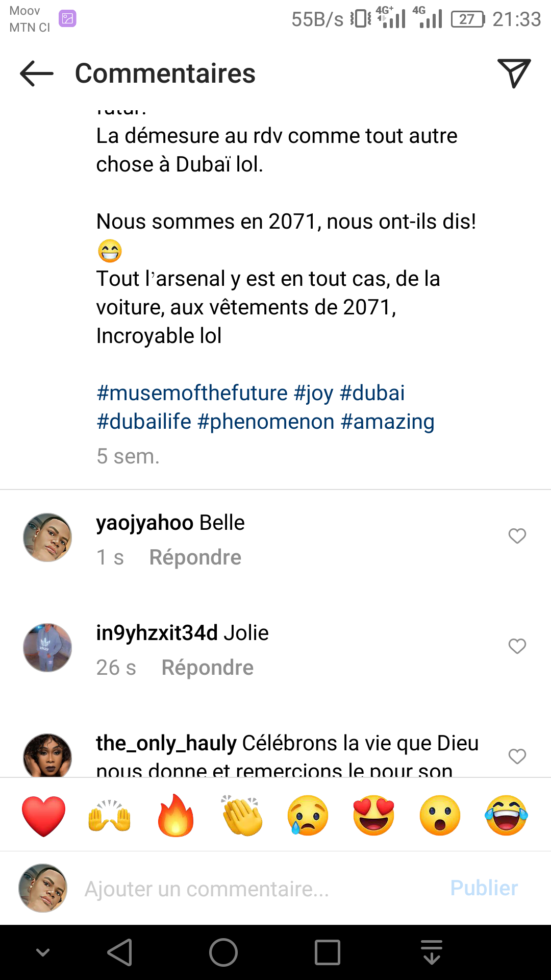Reply to in9yhzxit34d's comment
The image size is (551, 980).
(x=207, y=668)
